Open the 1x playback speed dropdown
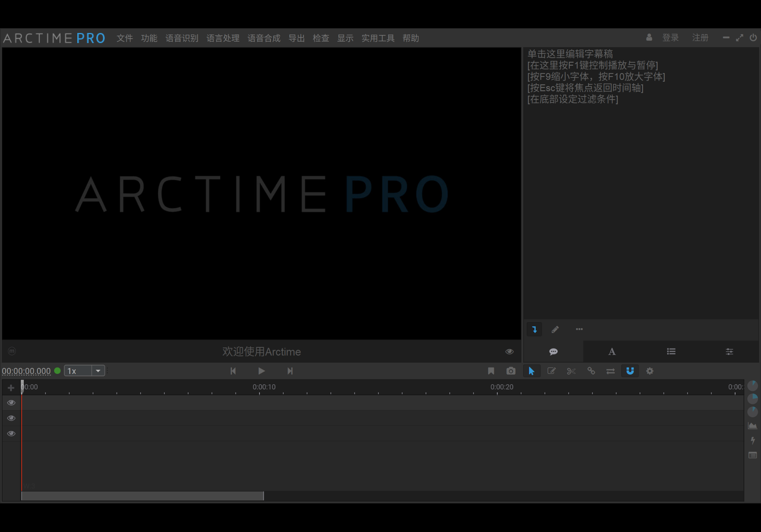Screen dimensions: 761x532 84,371
